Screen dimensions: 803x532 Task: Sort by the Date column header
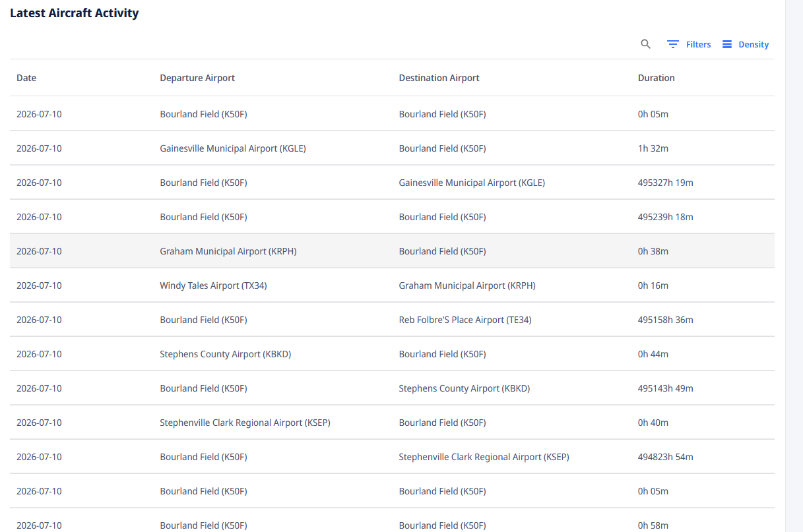tap(26, 78)
